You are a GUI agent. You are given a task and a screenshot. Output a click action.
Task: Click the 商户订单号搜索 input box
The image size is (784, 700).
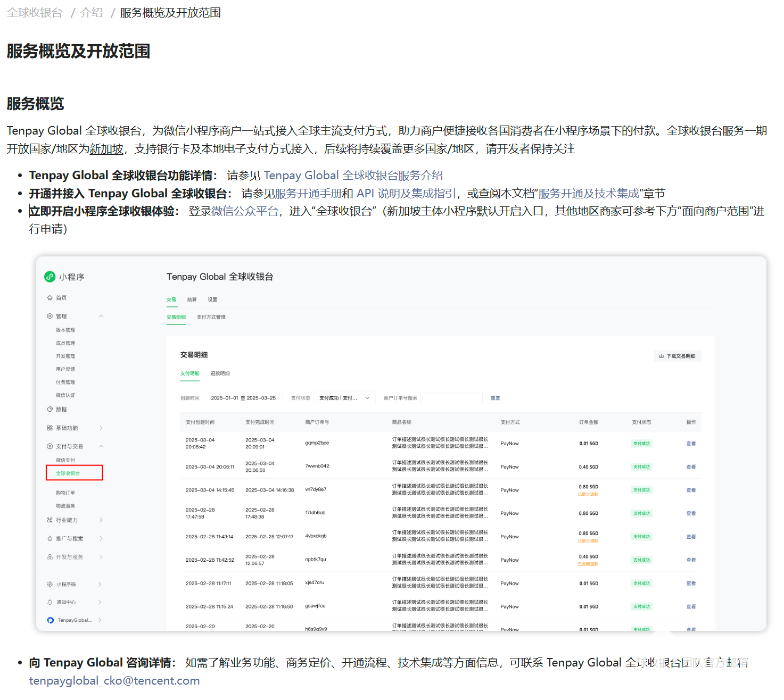(x=451, y=398)
